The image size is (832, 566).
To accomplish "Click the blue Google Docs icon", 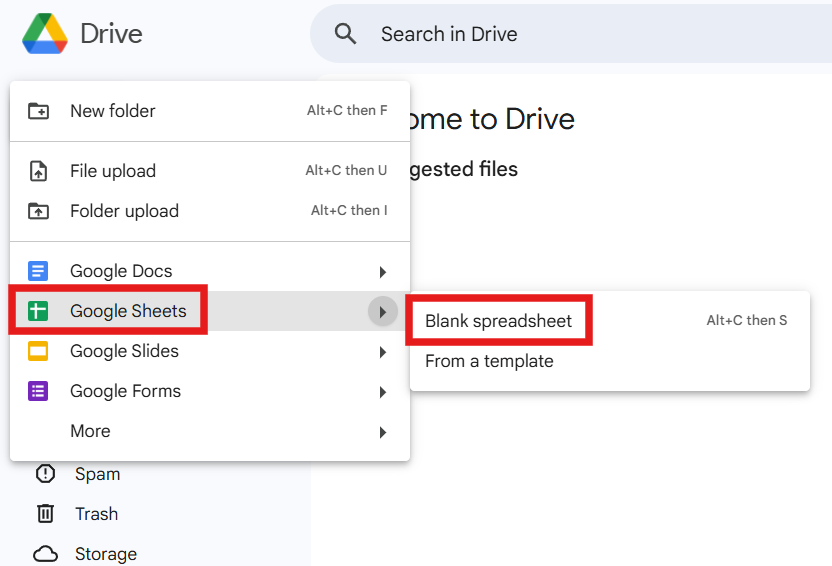I will point(38,271).
